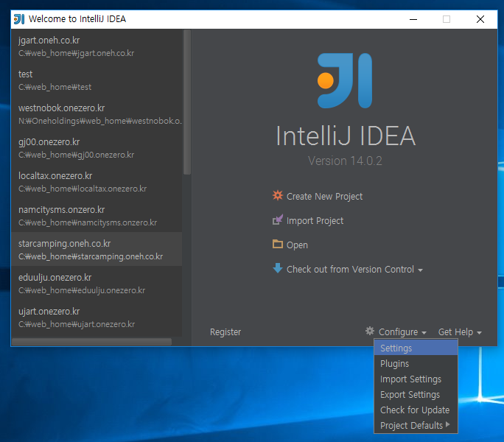Close the Welcome to IntelliJ IDEA window
This screenshot has height=442, width=504.
480,19
